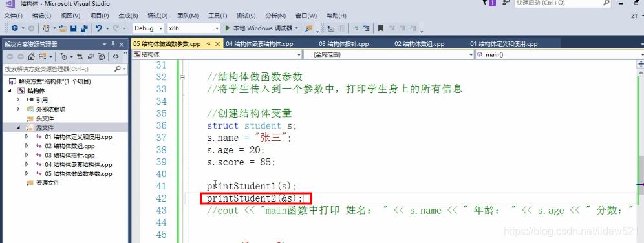
Task: Open the 文件(F) menu
Action: point(13,16)
